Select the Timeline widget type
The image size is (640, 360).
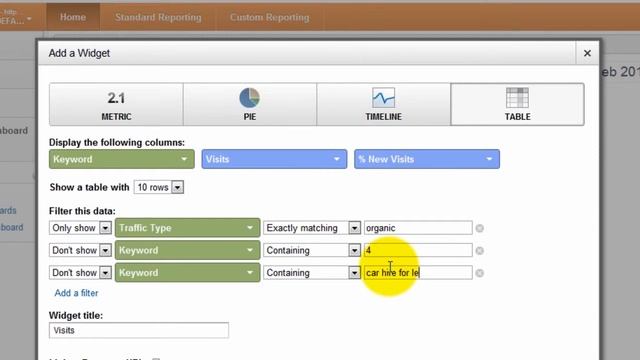tap(384, 104)
